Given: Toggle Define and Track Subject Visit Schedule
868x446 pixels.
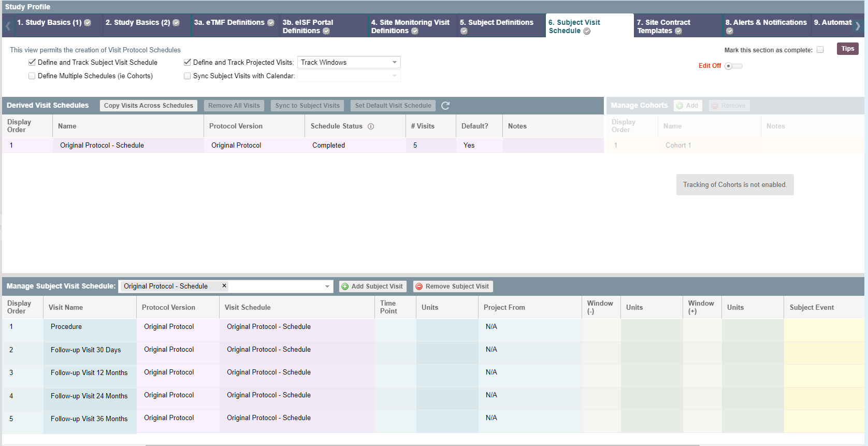Looking at the screenshot, I should tap(32, 62).
